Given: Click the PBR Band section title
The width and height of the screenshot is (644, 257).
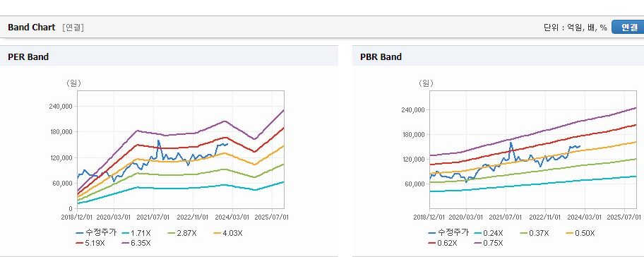Looking at the screenshot, I should 381,57.
